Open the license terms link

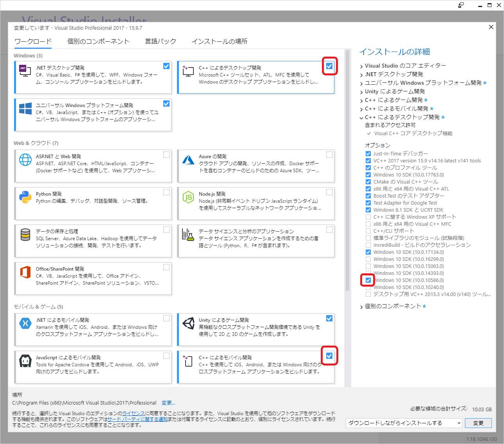click(x=133, y=413)
